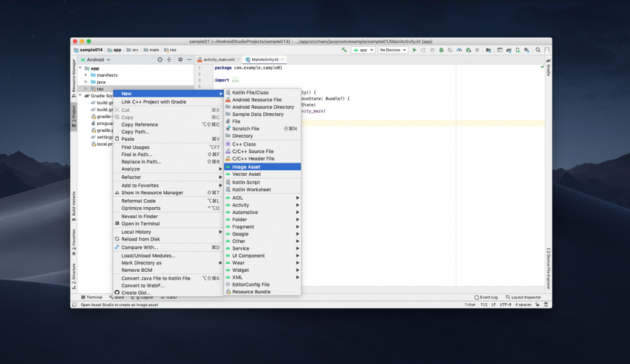630x364 pixels.
Task: Select Image Asset from the New submenu
Action: 246,167
